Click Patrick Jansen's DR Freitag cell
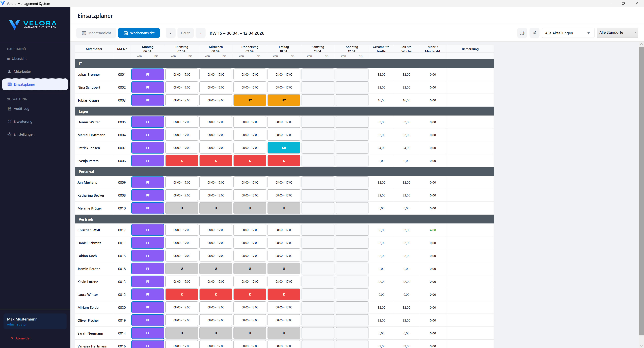 (284, 148)
